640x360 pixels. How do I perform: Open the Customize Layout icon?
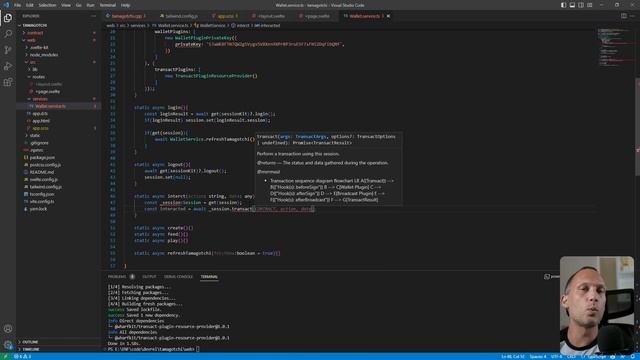[x=590, y=5]
